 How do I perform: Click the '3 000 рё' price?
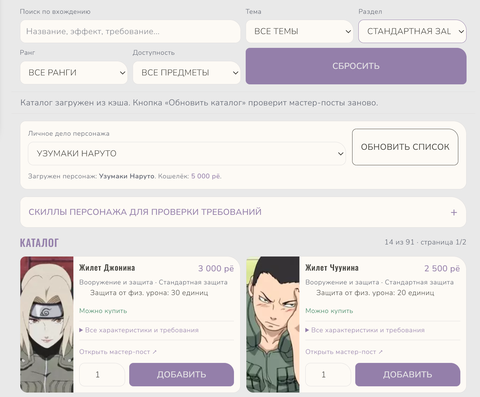point(216,268)
